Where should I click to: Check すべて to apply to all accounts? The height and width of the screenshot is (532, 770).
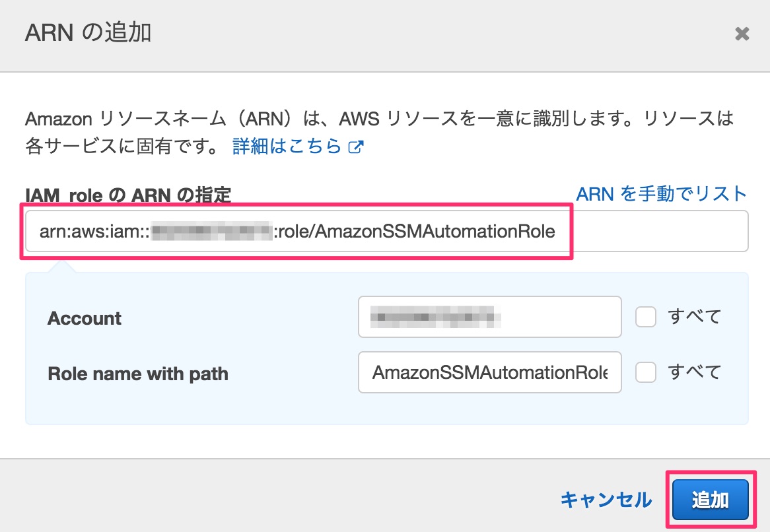click(645, 316)
